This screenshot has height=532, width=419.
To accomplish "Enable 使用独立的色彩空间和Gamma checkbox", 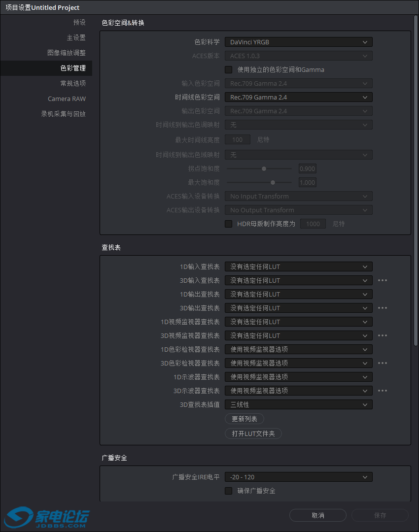I will click(228, 69).
